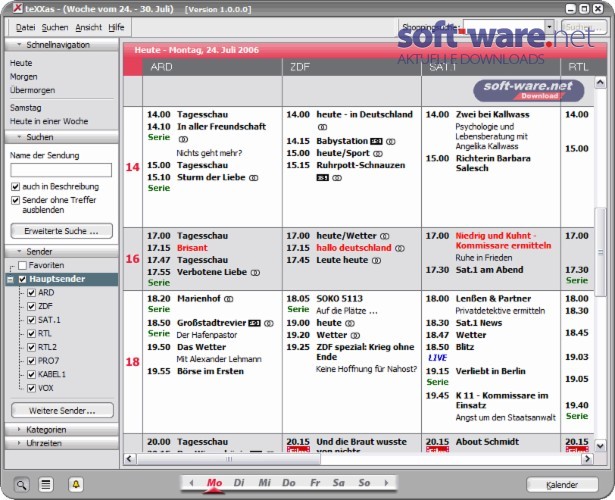Viewport: 615px width, 500px height.
Task: Collapse the Hauptsender tree node
Action: tap(11, 280)
